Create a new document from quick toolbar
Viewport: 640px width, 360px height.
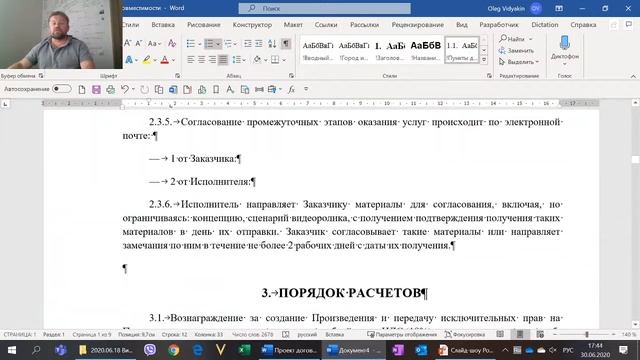(x=82, y=89)
